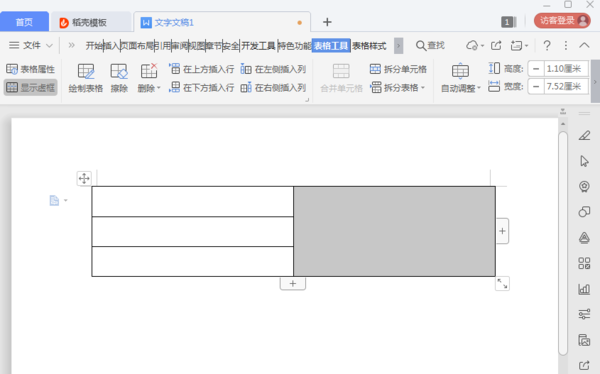Open the 文件 file menu

(x=25, y=46)
